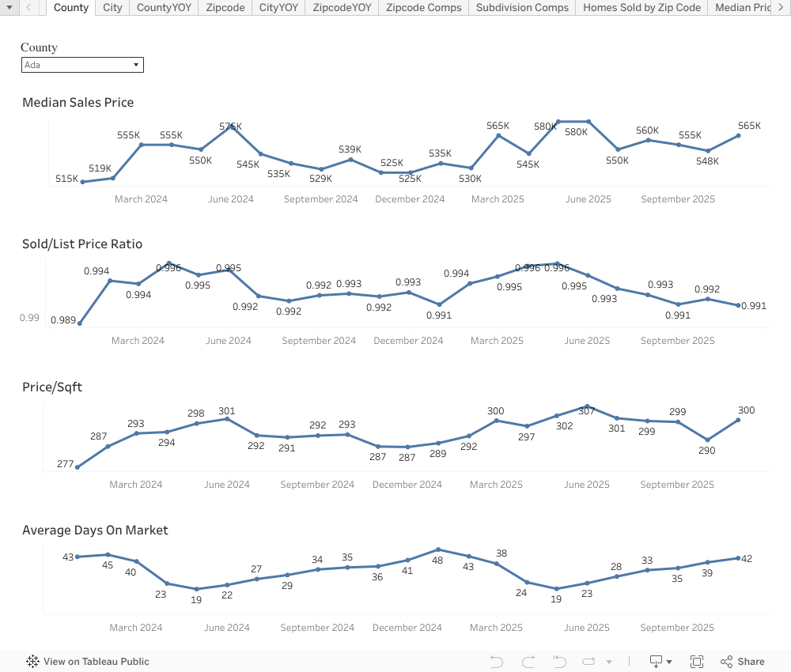Screen dimensions: 791x672
Task: Open the download options icon
Action: (x=656, y=662)
